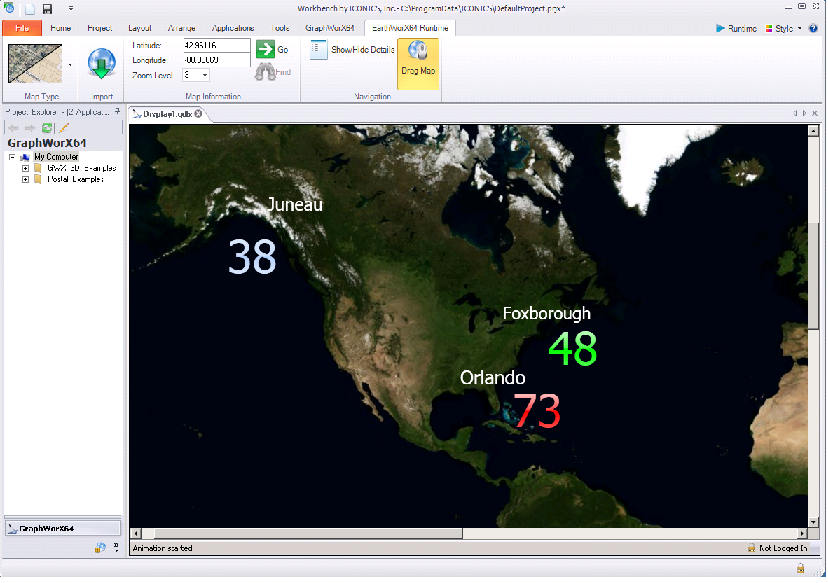The height and width of the screenshot is (583, 828).
Task: Open the File menu tab
Action: point(22,28)
